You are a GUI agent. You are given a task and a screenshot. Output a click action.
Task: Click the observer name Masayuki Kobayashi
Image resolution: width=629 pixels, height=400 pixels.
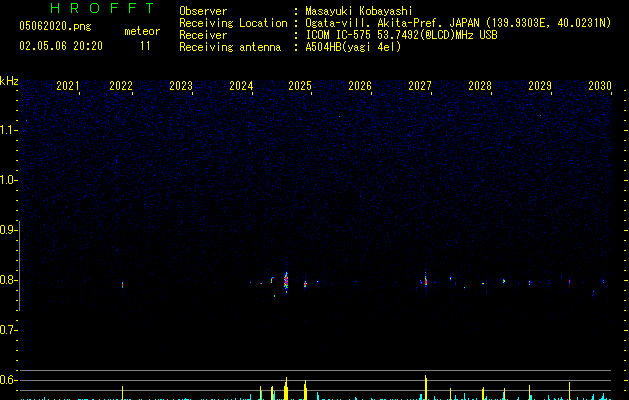coord(359,11)
